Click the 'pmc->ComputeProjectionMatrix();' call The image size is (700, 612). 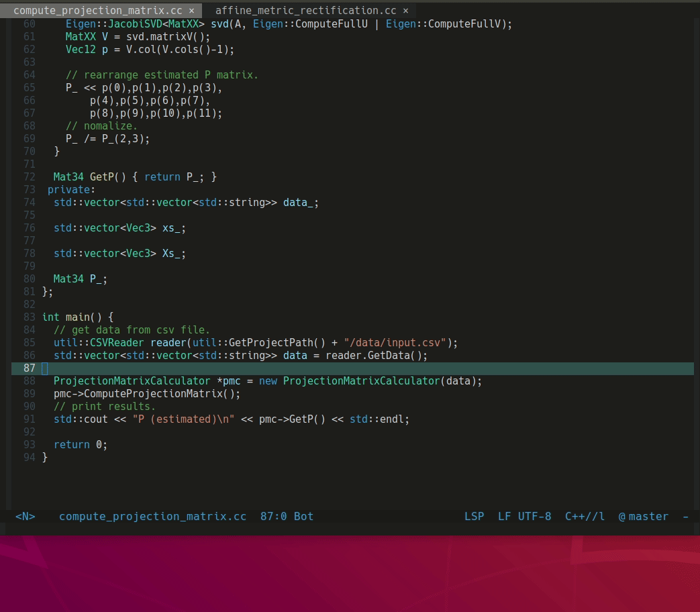coord(147,394)
